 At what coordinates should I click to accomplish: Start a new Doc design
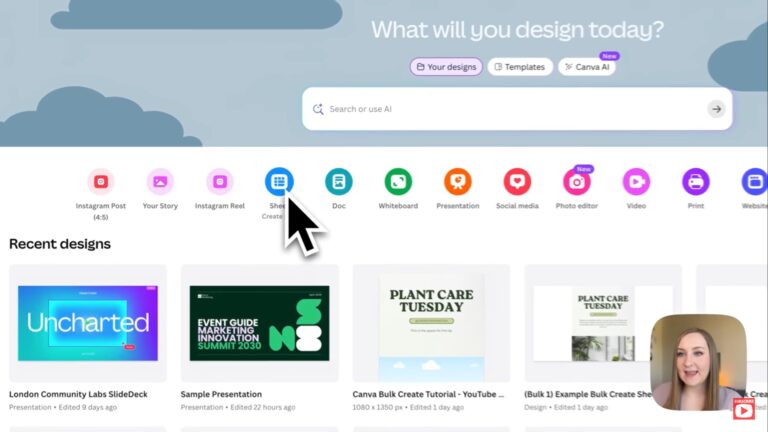(x=339, y=182)
